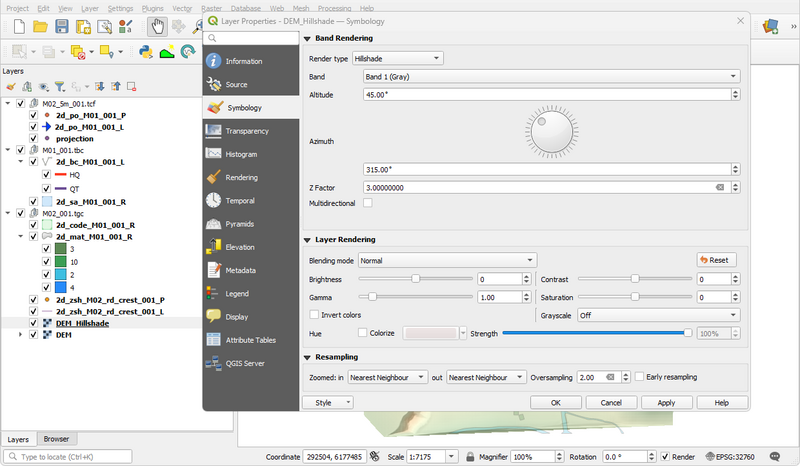
Task: Expand the DEM layer tree node
Action: pos(21,335)
